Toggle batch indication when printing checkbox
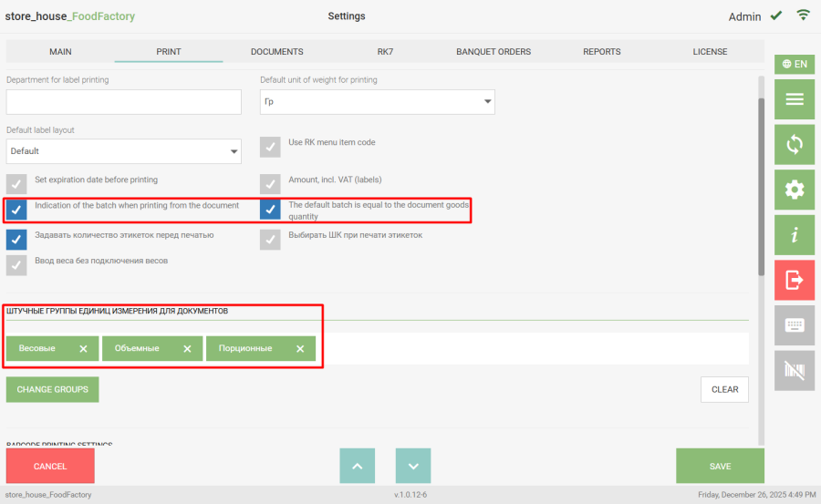 pos(16,211)
